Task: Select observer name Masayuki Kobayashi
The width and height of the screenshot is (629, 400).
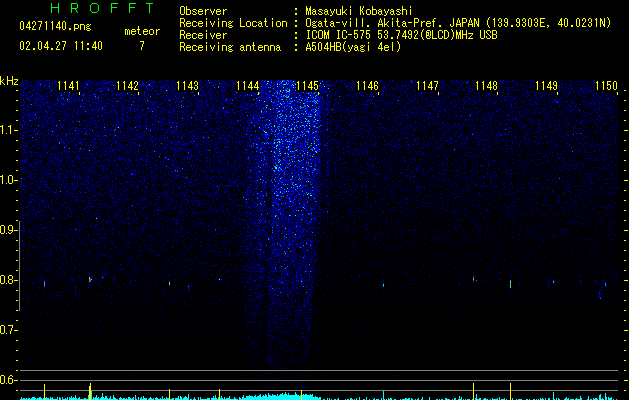Action: [x=359, y=11]
